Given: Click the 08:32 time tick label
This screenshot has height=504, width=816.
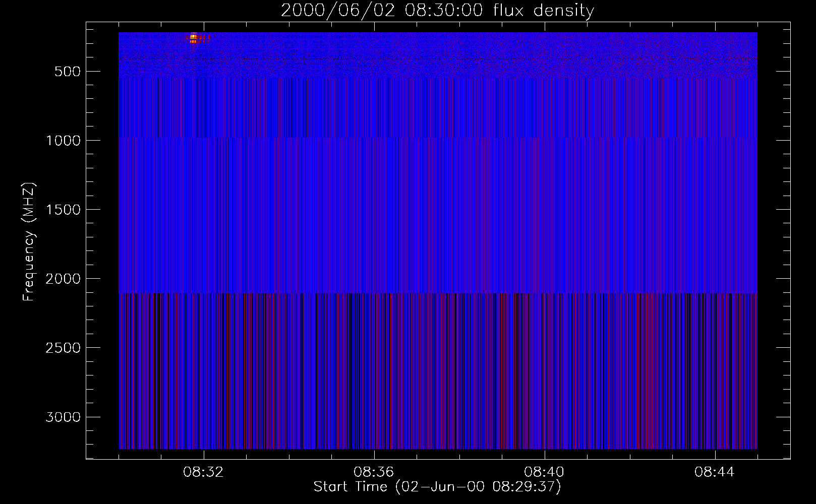Looking at the screenshot, I should click(x=203, y=472).
